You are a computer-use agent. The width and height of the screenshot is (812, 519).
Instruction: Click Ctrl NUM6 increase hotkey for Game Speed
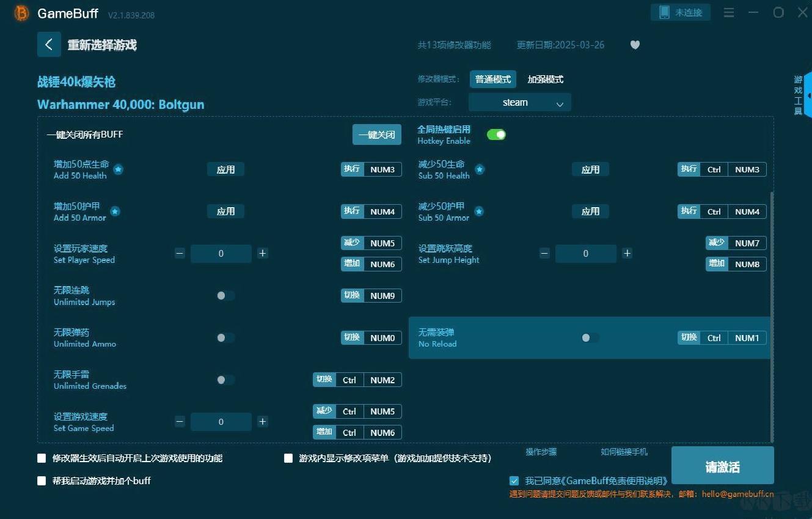click(x=357, y=432)
